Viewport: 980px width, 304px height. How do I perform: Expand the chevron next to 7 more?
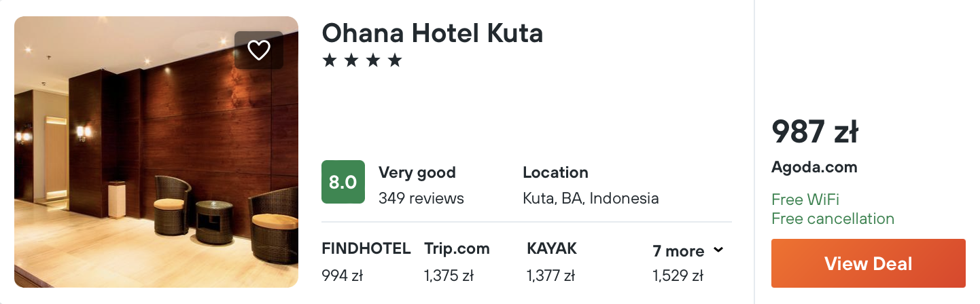pyautogui.click(x=718, y=250)
